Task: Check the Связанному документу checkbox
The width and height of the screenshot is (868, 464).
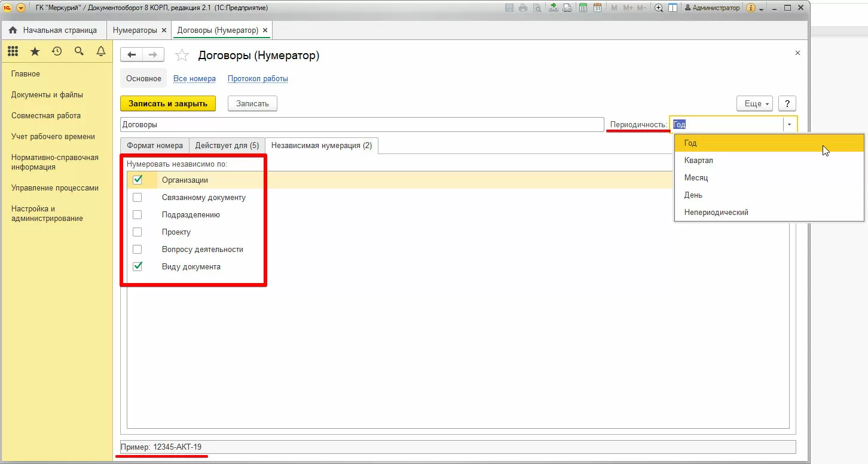Action: (137, 197)
